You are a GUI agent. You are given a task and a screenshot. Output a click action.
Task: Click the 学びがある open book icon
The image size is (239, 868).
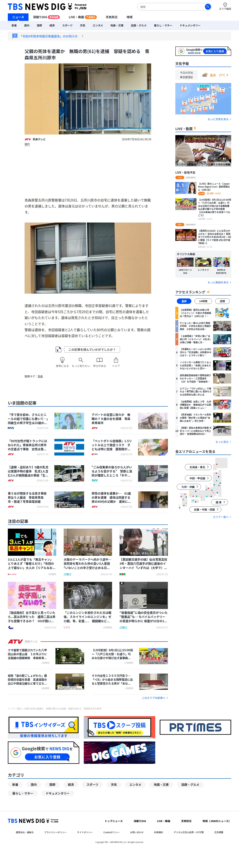tap(99, 360)
